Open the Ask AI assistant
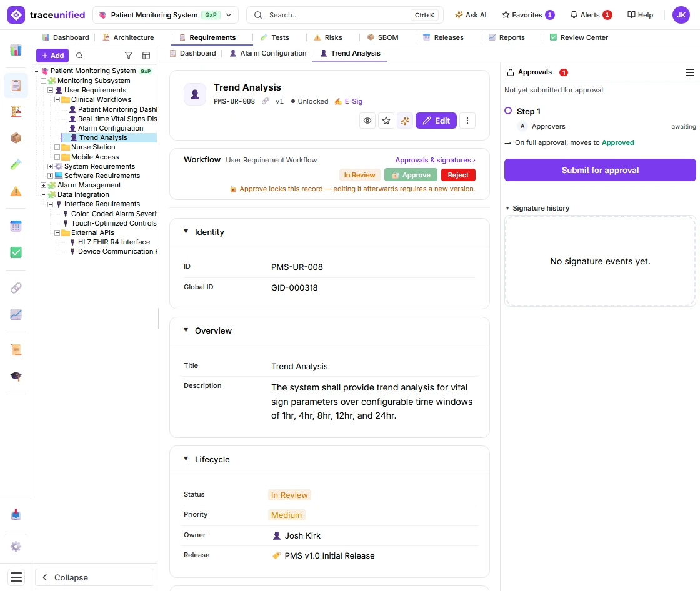 pos(471,15)
